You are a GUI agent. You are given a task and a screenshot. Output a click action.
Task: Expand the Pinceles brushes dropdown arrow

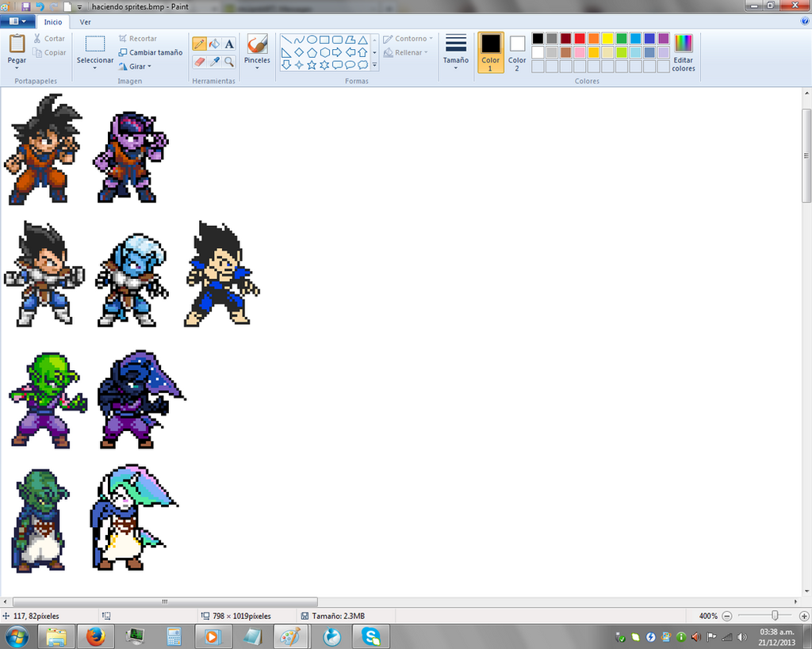[257, 68]
